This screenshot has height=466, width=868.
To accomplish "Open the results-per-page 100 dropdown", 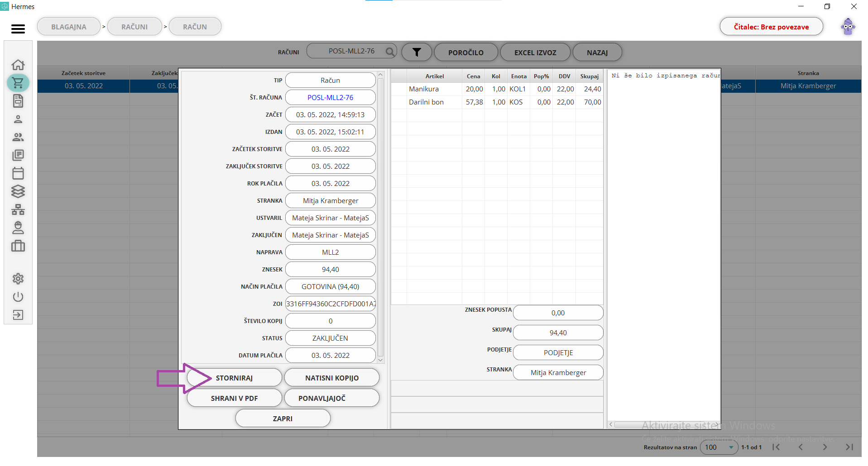I will 719,447.
